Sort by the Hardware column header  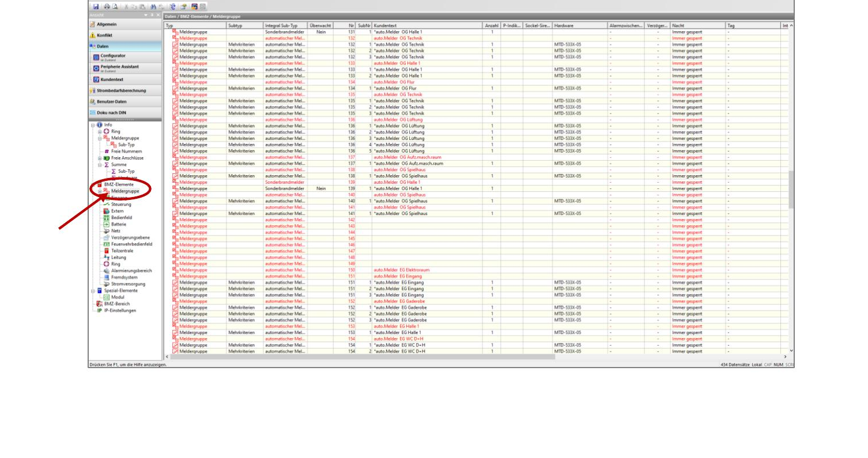[579, 26]
